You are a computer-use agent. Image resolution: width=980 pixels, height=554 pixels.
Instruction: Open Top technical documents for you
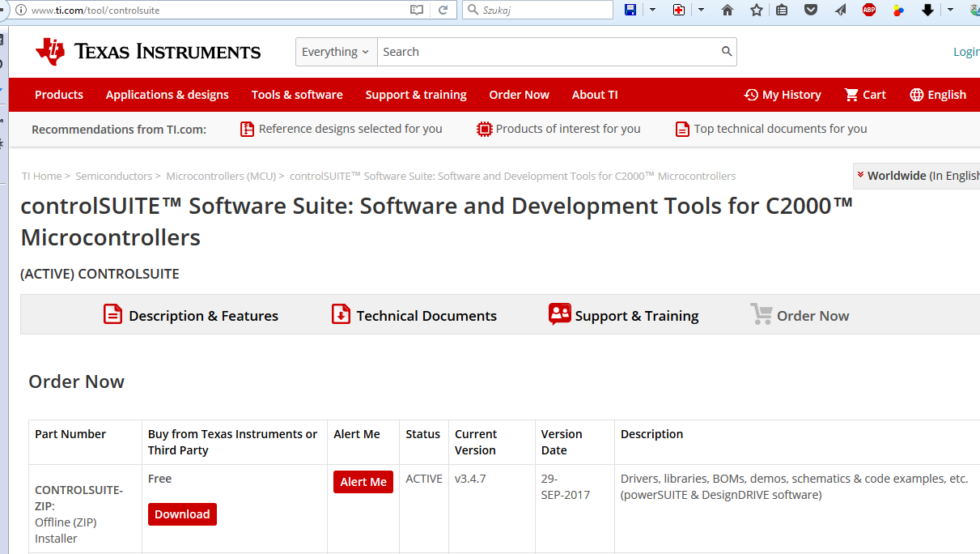pyautogui.click(x=780, y=129)
